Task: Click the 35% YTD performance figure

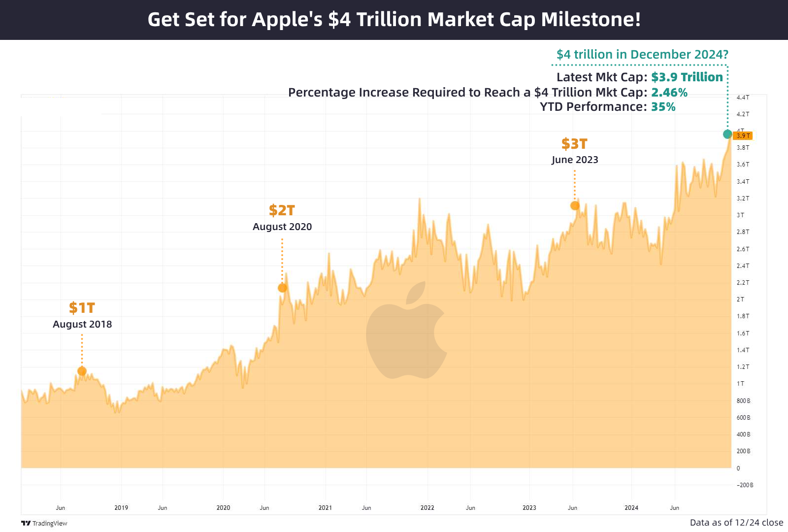Action: pyautogui.click(x=663, y=107)
